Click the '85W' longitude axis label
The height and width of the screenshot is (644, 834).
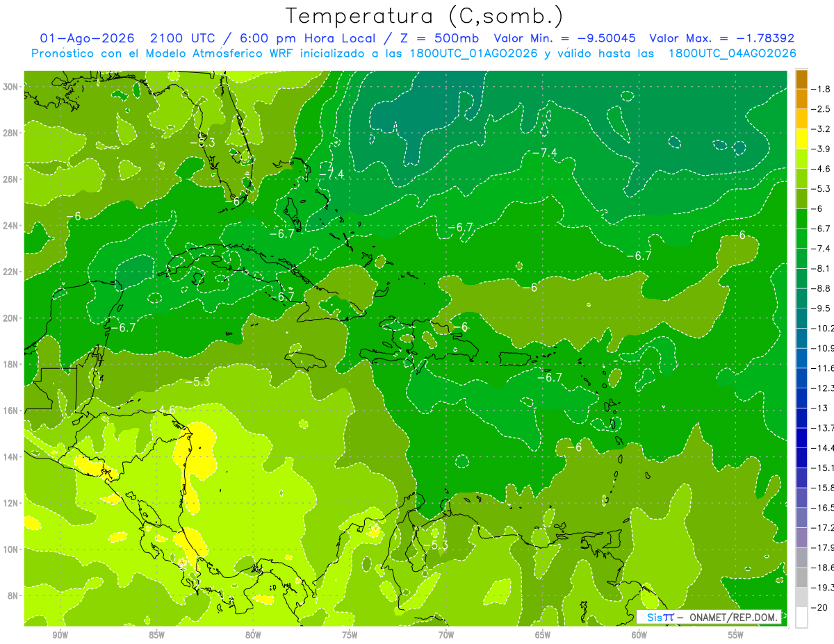(156, 635)
